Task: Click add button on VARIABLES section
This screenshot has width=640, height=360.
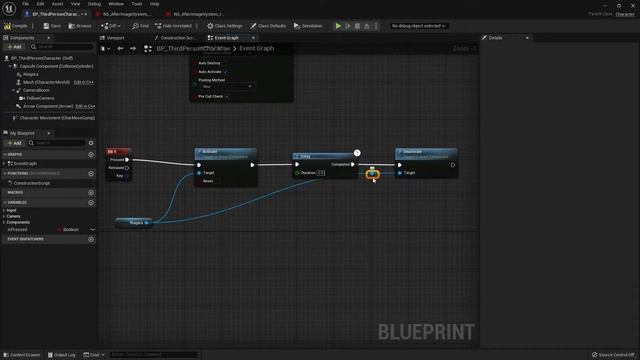Action: 91,202
